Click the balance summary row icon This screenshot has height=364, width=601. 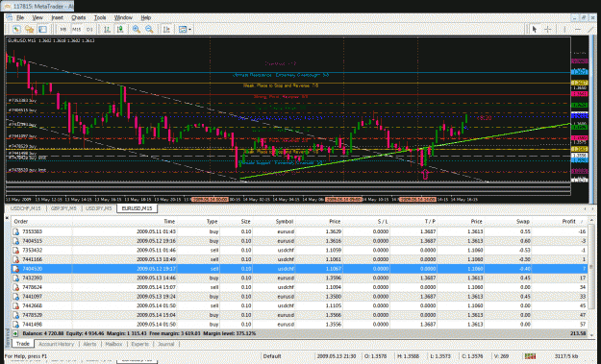click(x=15, y=334)
